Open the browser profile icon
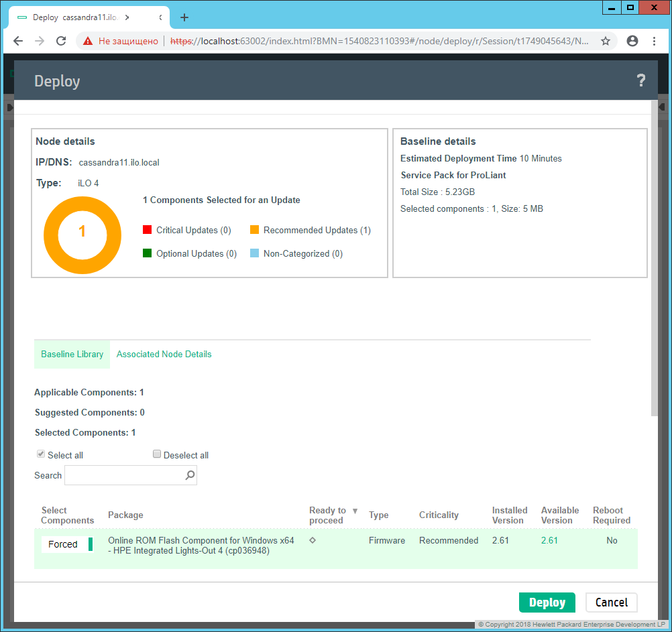 click(632, 40)
